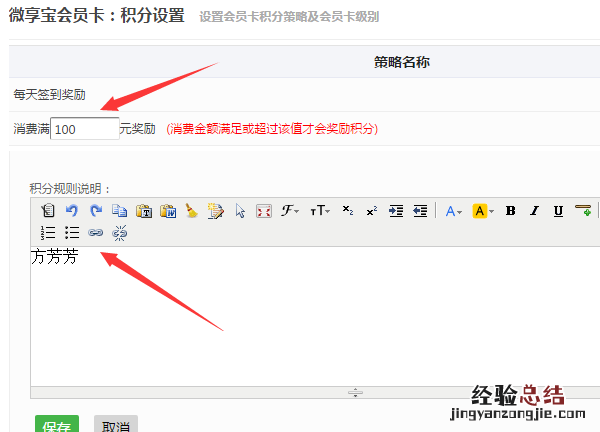Paste as plain text icon
600x432 pixels.
(144, 211)
